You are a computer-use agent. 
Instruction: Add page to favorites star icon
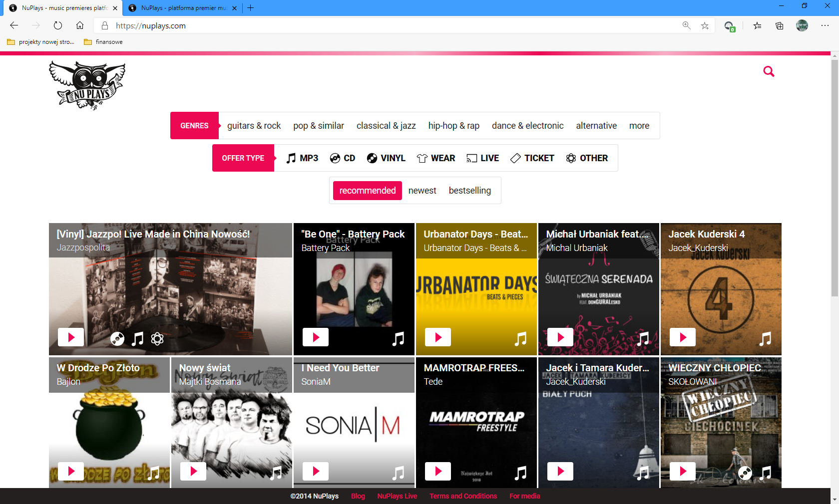click(x=705, y=26)
